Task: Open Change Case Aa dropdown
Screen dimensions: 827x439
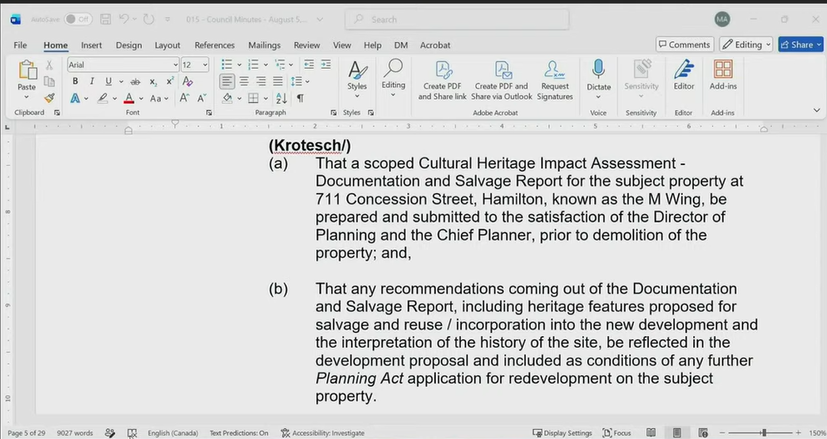Action: 159,98
